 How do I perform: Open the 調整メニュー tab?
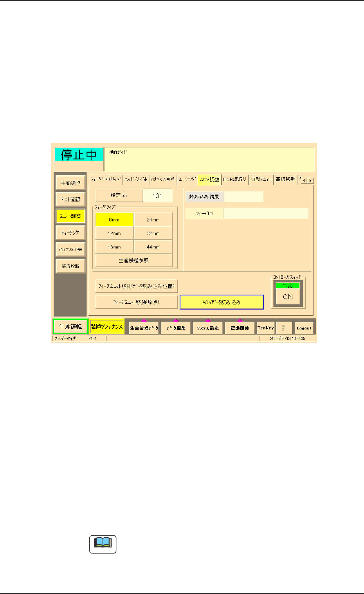261,179
